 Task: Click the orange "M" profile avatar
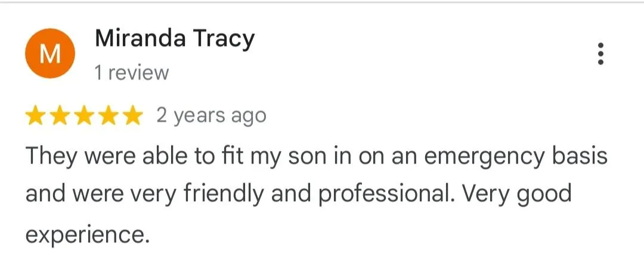tap(50, 54)
